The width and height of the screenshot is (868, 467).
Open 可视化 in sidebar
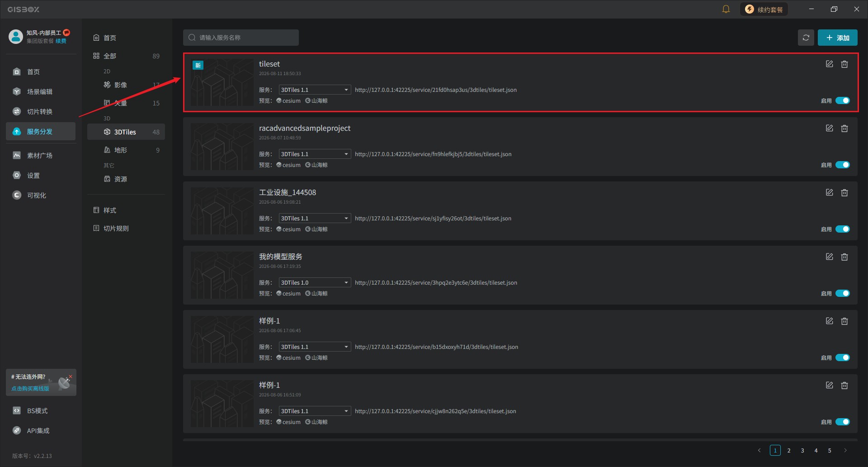41,195
